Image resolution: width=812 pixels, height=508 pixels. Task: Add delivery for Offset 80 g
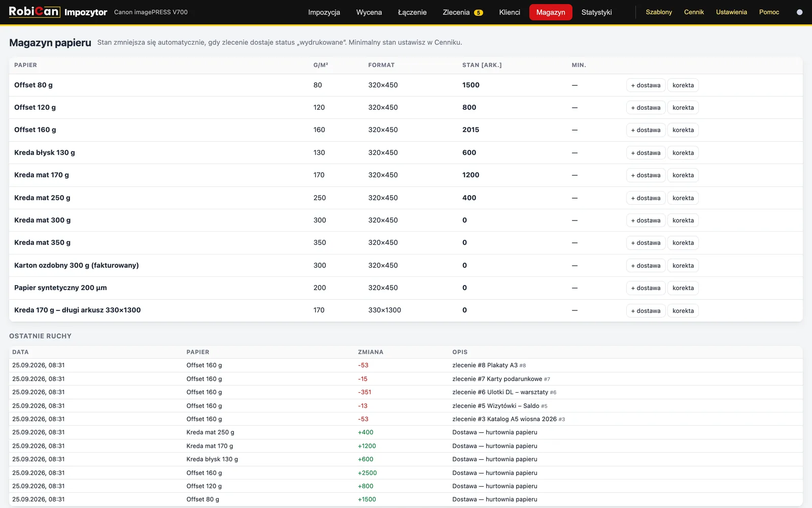646,85
